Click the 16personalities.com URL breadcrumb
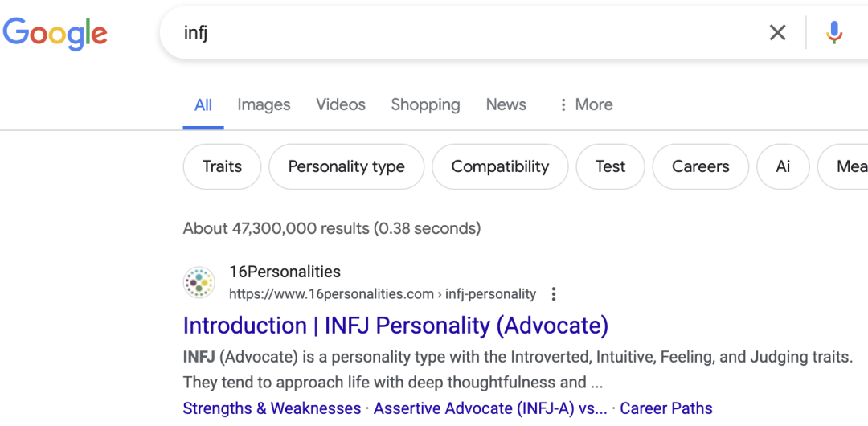 pos(382,294)
